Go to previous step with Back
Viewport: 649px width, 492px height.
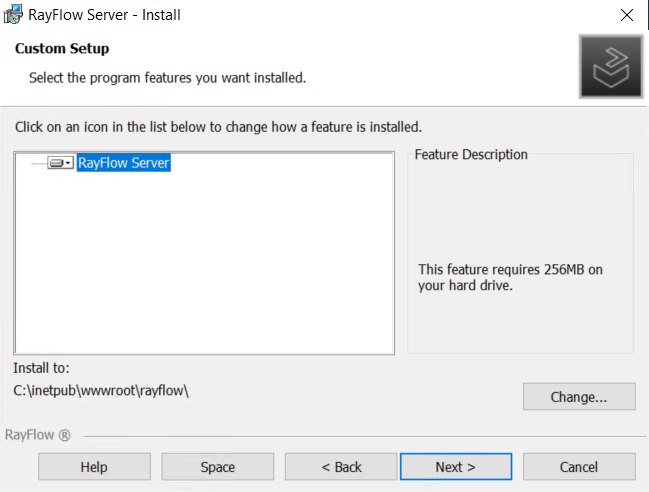pos(341,467)
